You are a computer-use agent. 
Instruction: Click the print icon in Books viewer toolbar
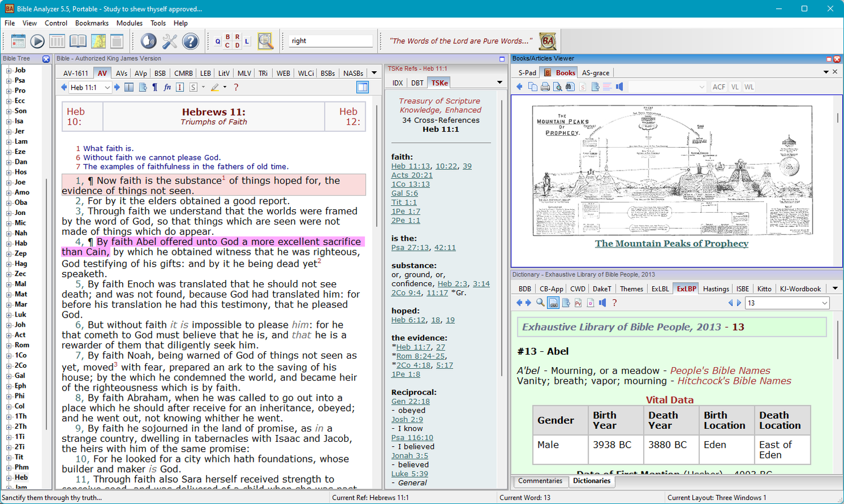click(545, 87)
